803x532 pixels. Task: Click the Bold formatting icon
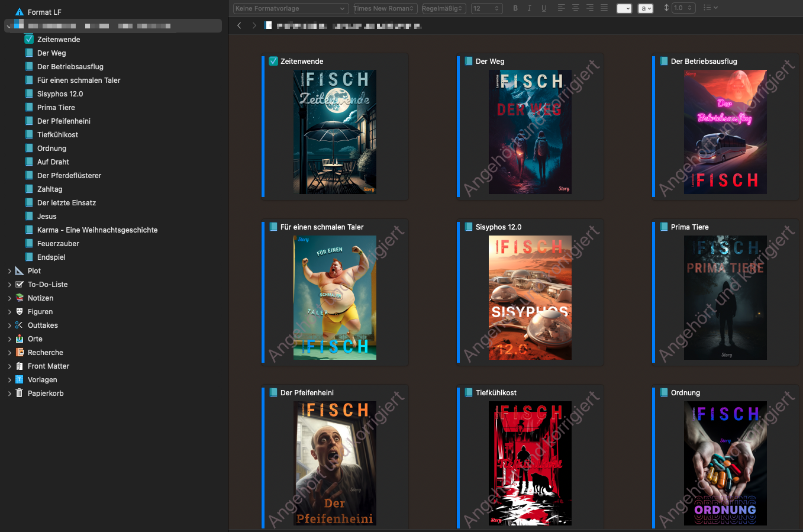pos(515,8)
